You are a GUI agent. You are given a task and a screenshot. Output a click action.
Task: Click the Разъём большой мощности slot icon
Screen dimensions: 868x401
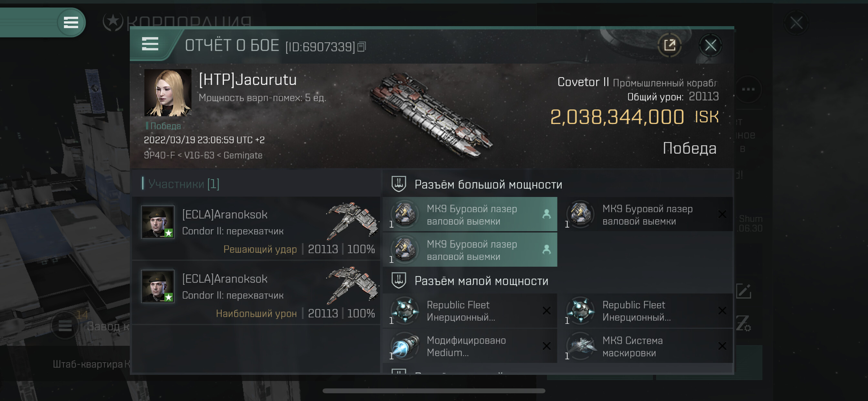[x=398, y=184]
